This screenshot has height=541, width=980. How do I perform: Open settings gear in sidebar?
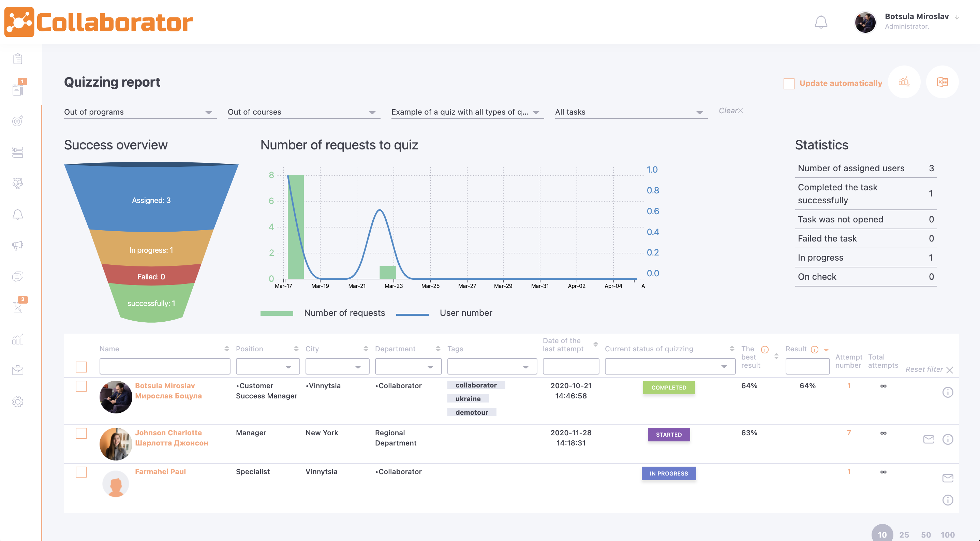coord(17,402)
